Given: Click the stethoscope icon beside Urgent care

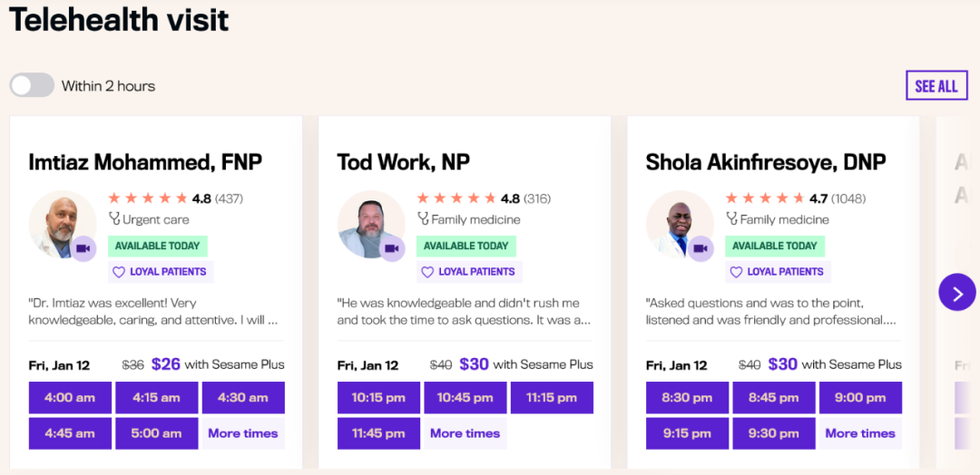Looking at the screenshot, I should [114, 219].
